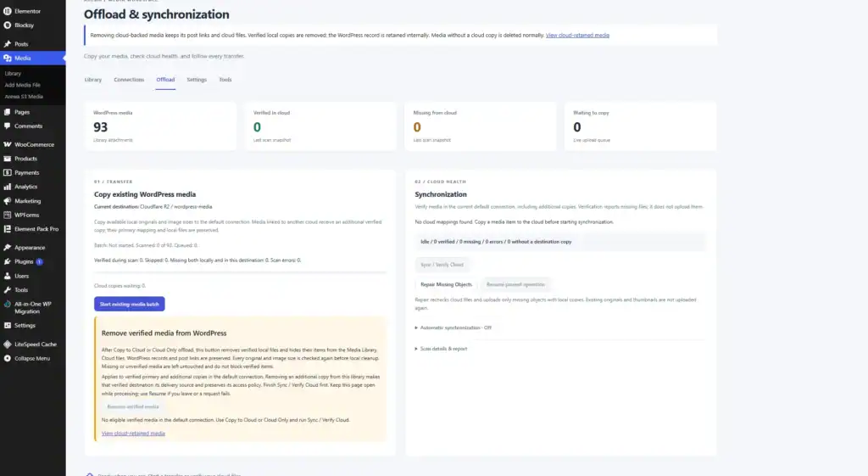Click the Waiting to copy stat card
Viewport: 868px width, 476px height.
click(641, 126)
